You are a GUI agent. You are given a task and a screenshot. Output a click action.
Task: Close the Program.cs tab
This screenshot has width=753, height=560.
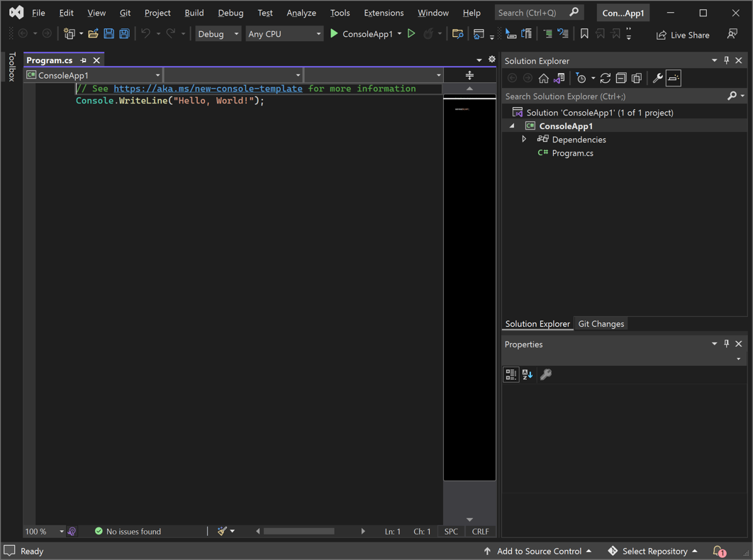pos(96,60)
